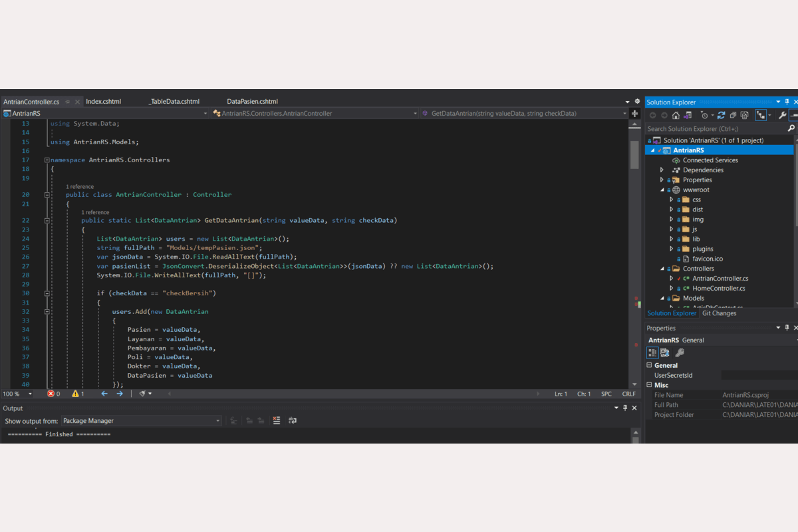Click the Sync with Active Document icon
Viewport: 798px width, 532px height.
(x=721, y=115)
